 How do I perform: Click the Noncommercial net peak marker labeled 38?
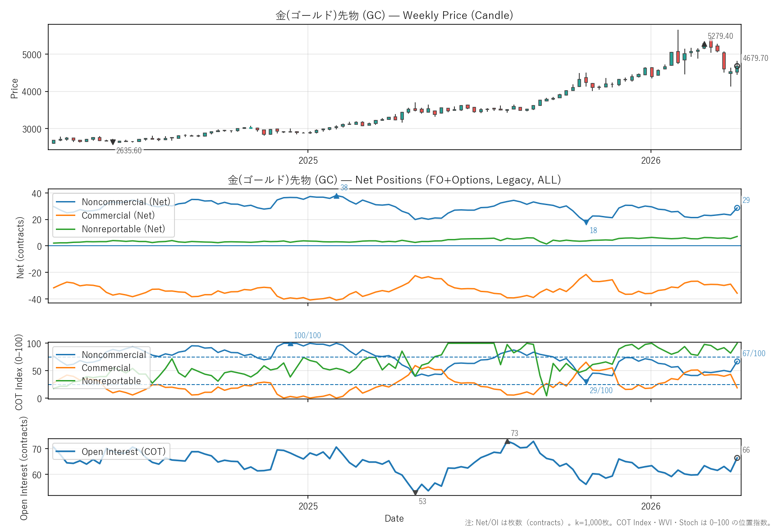pyautogui.click(x=336, y=196)
